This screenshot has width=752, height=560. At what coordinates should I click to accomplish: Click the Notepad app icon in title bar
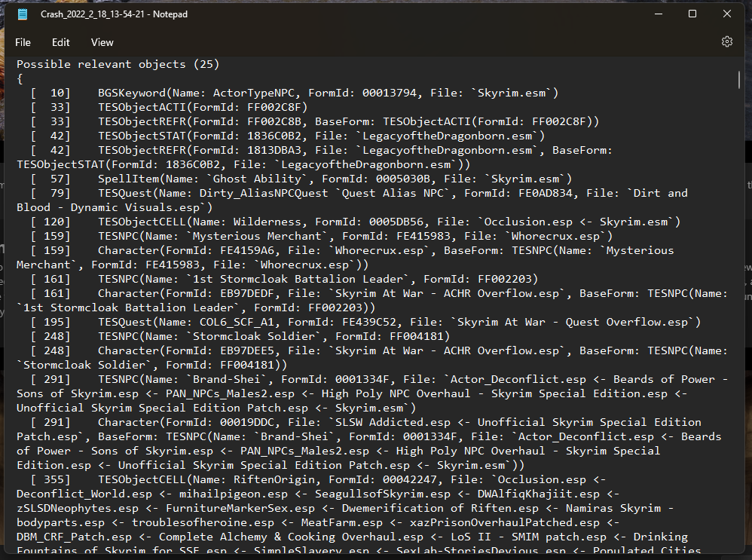(22, 14)
